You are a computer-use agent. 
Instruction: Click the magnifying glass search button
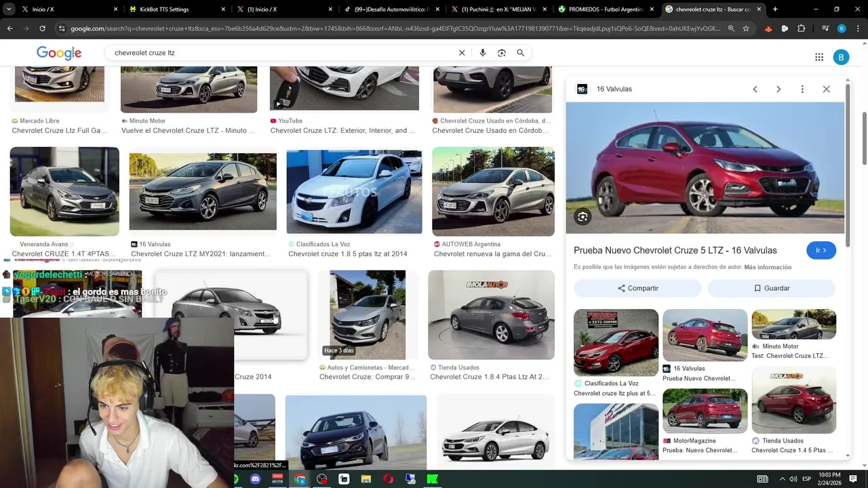click(521, 53)
